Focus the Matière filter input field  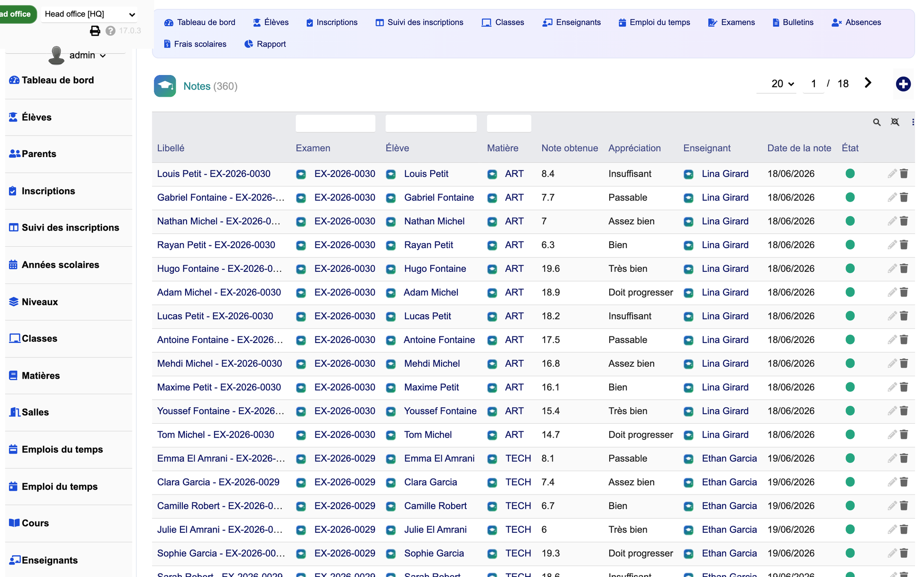509,123
